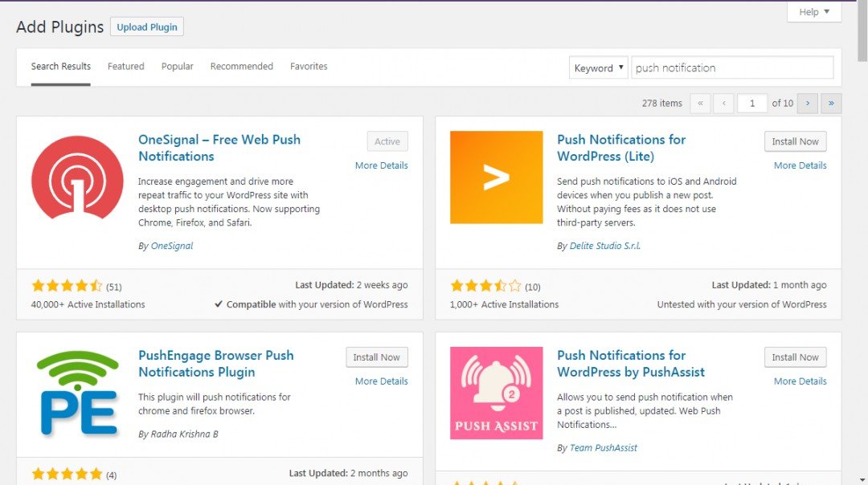Click the Upload Plugin button

point(147,26)
